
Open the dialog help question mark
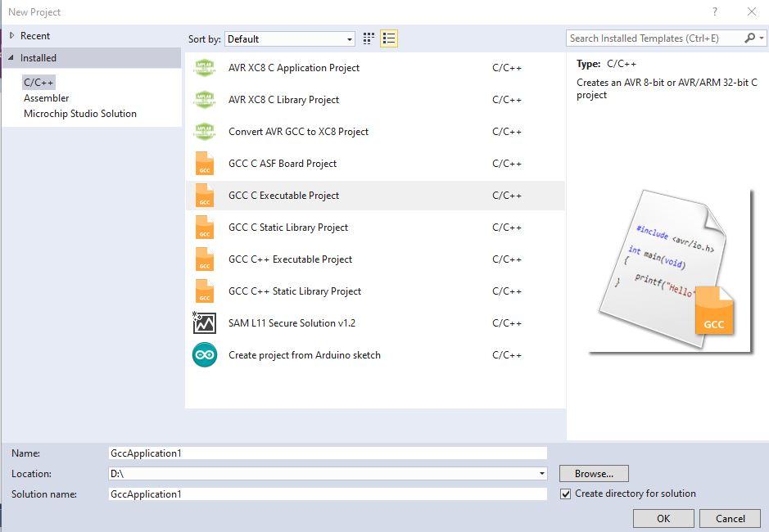click(715, 11)
